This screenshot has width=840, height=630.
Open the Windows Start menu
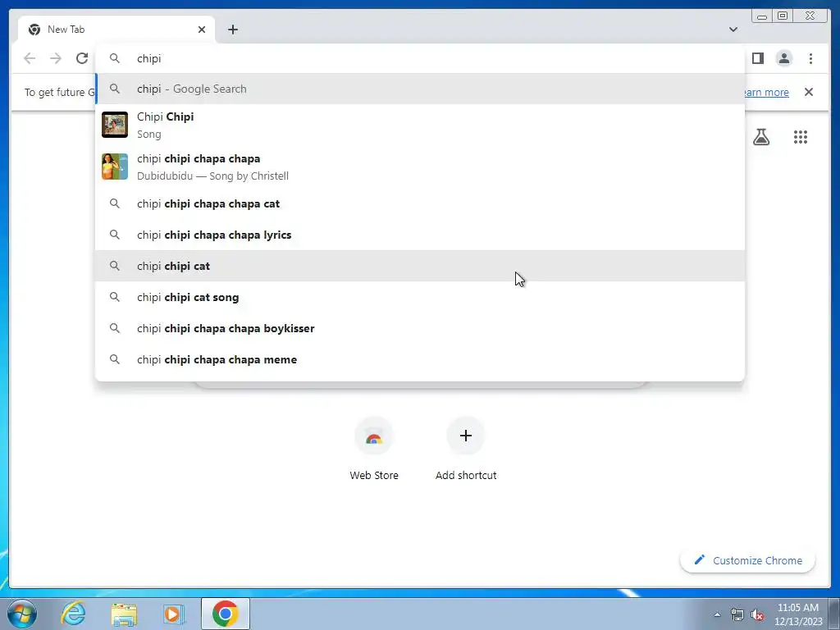[22, 614]
